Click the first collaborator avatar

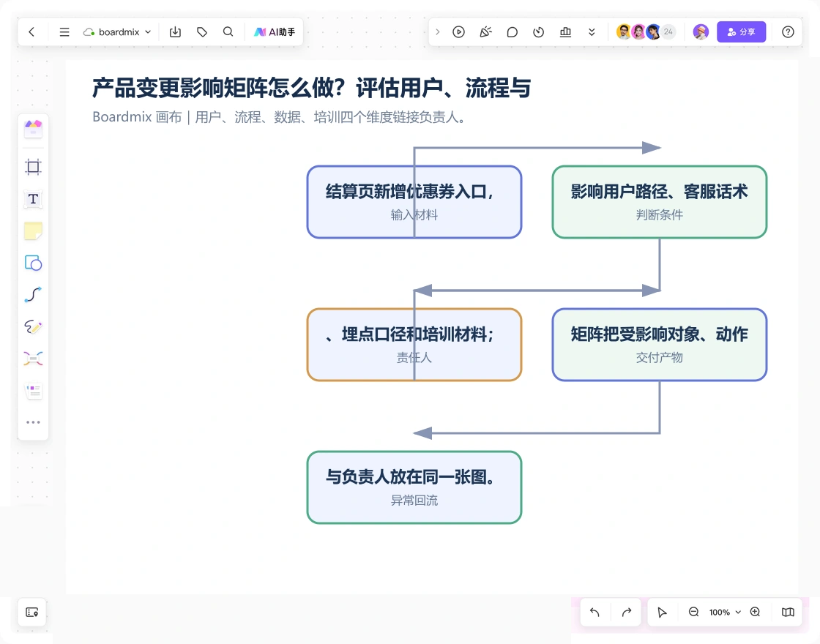click(x=623, y=32)
